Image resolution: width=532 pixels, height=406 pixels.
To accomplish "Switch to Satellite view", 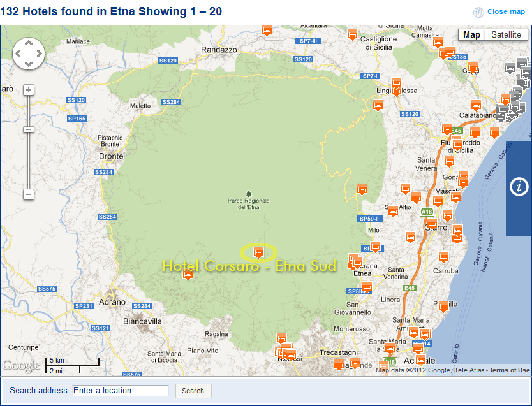I will pos(506,35).
